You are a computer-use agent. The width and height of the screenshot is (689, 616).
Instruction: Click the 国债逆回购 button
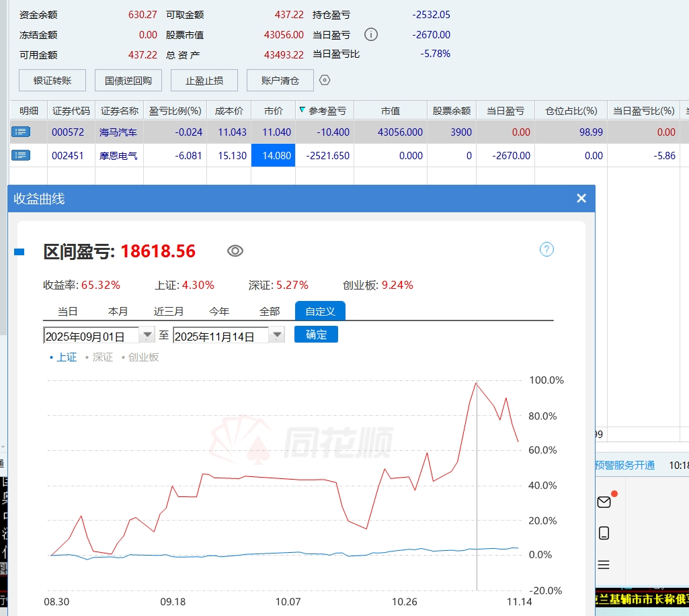pos(128,81)
